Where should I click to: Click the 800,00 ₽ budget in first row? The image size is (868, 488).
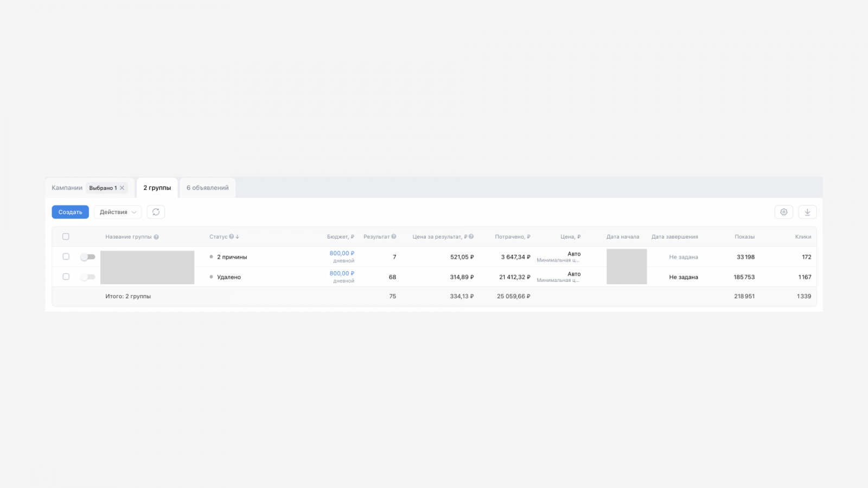pyautogui.click(x=342, y=253)
